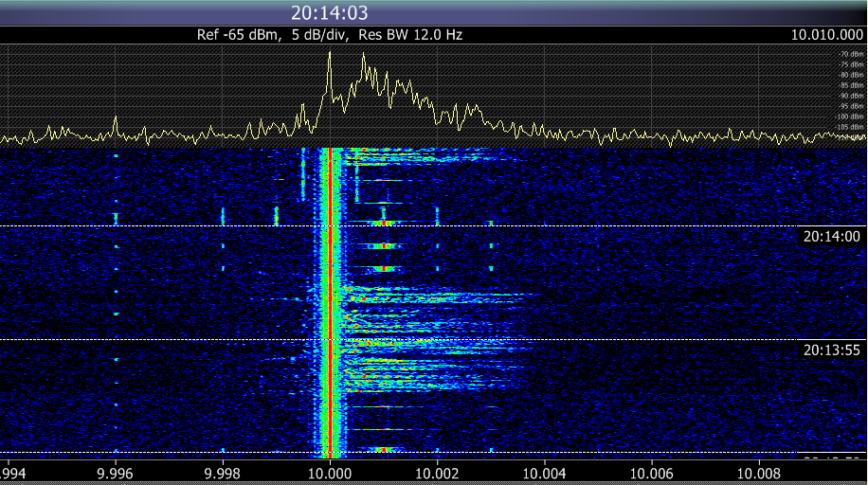The height and width of the screenshot is (485, 868).
Task: Click the 9.998 frequency axis label
Action: click(222, 469)
